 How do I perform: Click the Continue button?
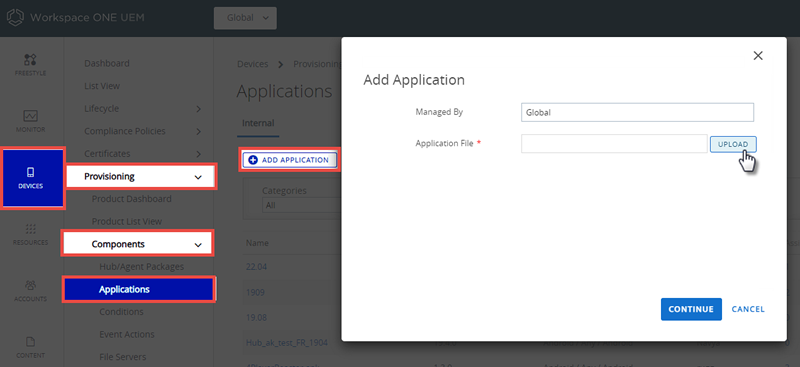[691, 309]
